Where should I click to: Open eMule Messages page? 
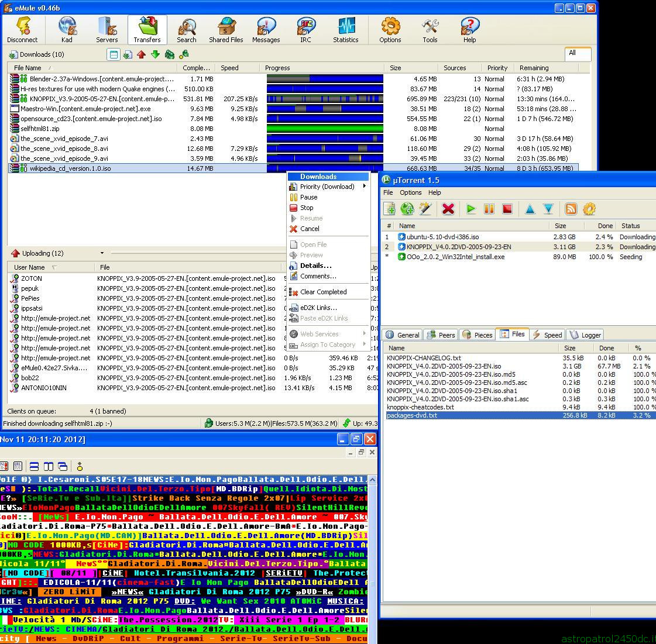tap(266, 30)
